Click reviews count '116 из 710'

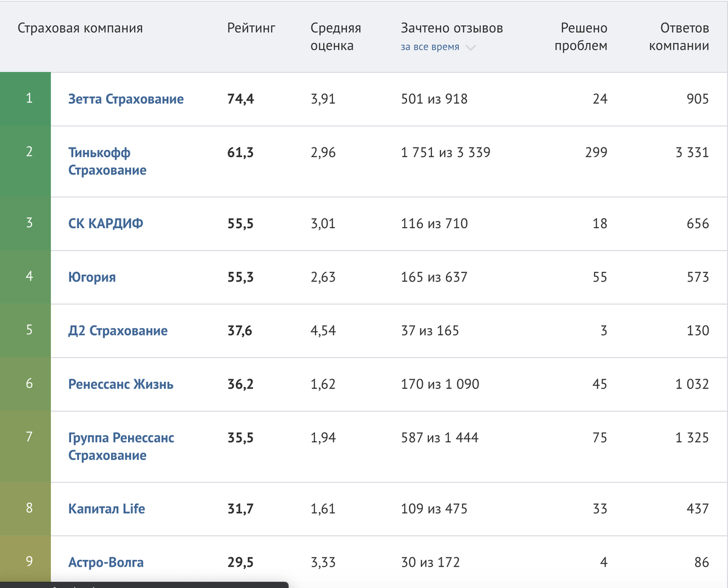click(434, 223)
